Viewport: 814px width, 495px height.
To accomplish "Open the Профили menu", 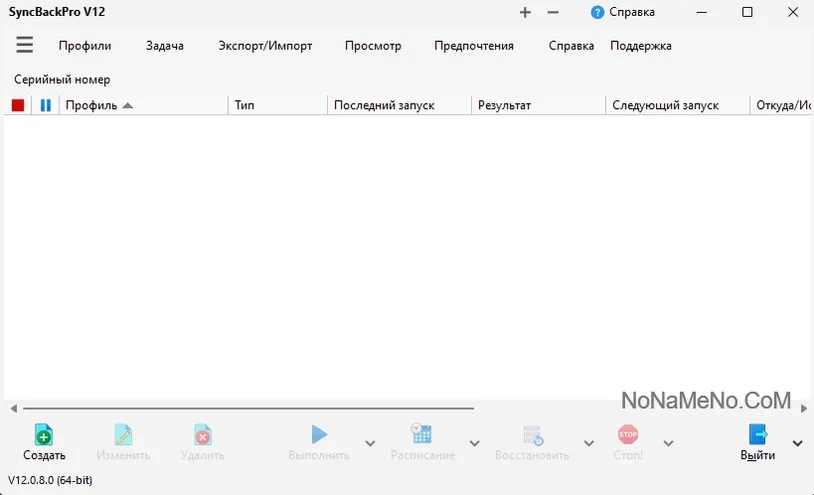I will pyautogui.click(x=85, y=46).
